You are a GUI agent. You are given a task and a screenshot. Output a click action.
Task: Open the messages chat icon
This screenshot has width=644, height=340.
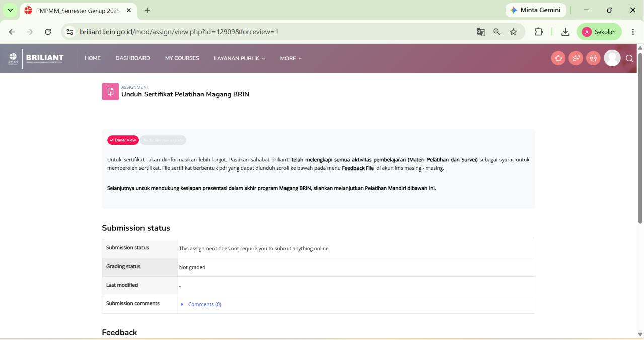pos(576,58)
